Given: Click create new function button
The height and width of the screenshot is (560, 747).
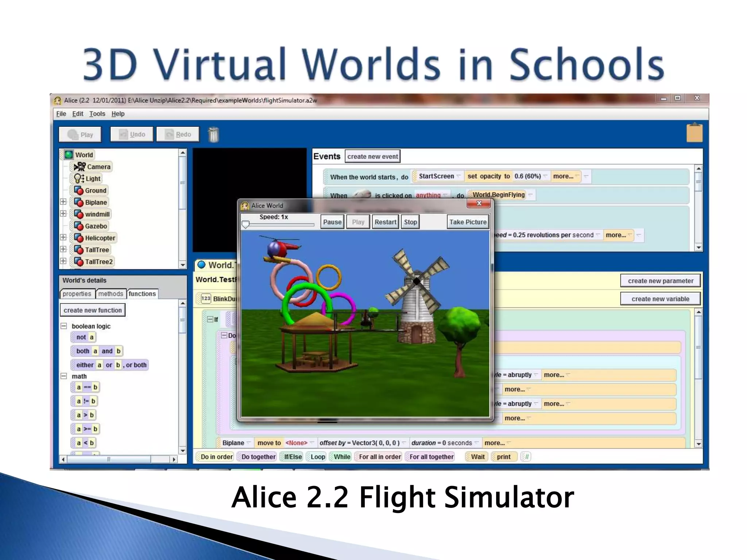Looking at the screenshot, I should (93, 310).
